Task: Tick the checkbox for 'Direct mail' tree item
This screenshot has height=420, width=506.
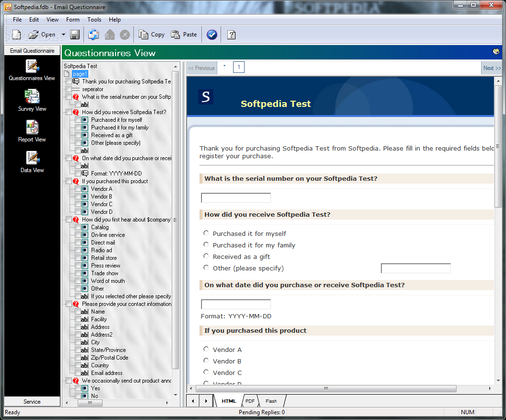Action: click(x=78, y=243)
